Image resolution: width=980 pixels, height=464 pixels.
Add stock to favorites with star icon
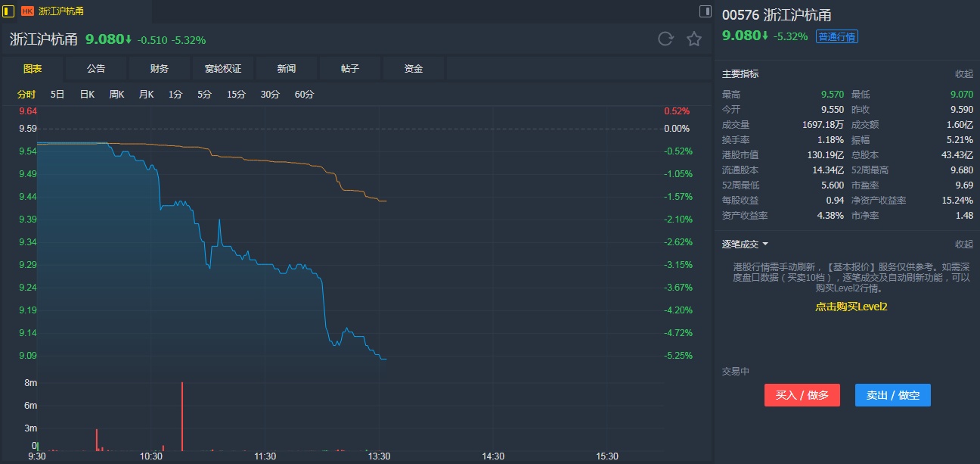[x=694, y=39]
